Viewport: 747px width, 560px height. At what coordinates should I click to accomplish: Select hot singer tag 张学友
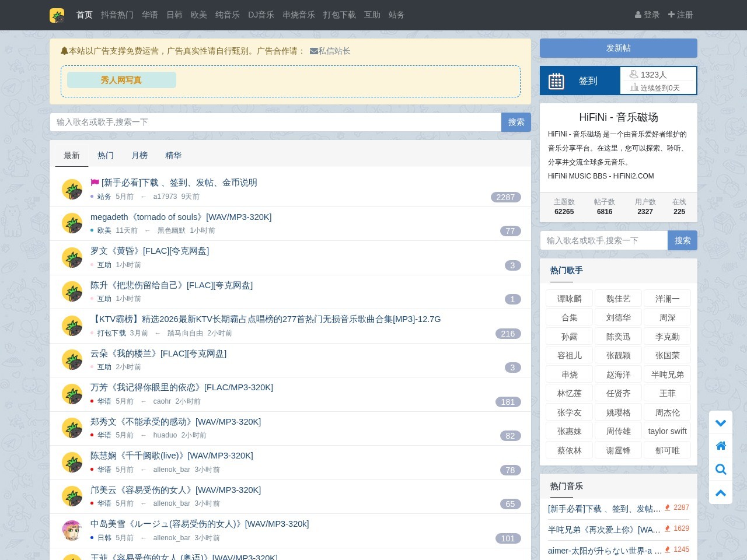click(x=570, y=412)
